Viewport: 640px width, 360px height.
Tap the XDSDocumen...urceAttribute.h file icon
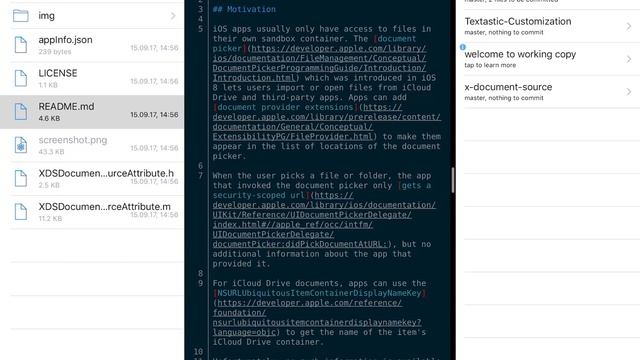[x=21, y=178]
